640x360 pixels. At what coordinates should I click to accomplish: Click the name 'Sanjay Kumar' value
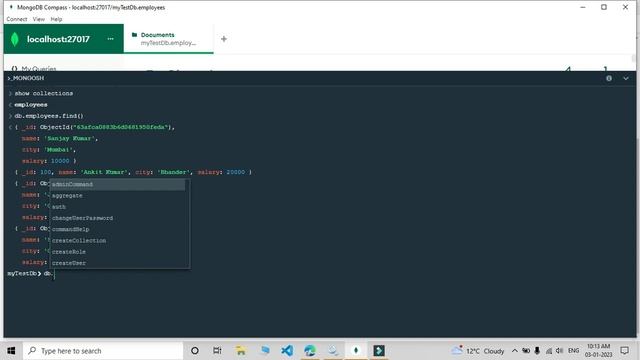click(x=70, y=139)
